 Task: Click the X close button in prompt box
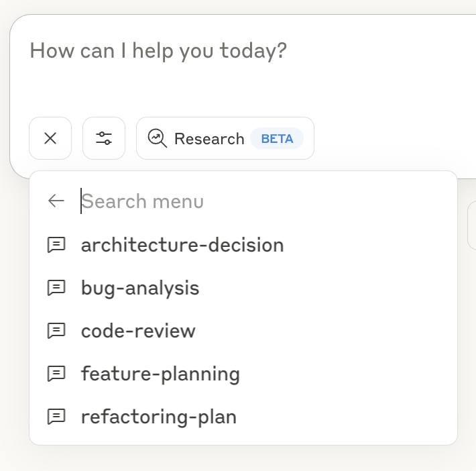pyautogui.click(x=50, y=138)
